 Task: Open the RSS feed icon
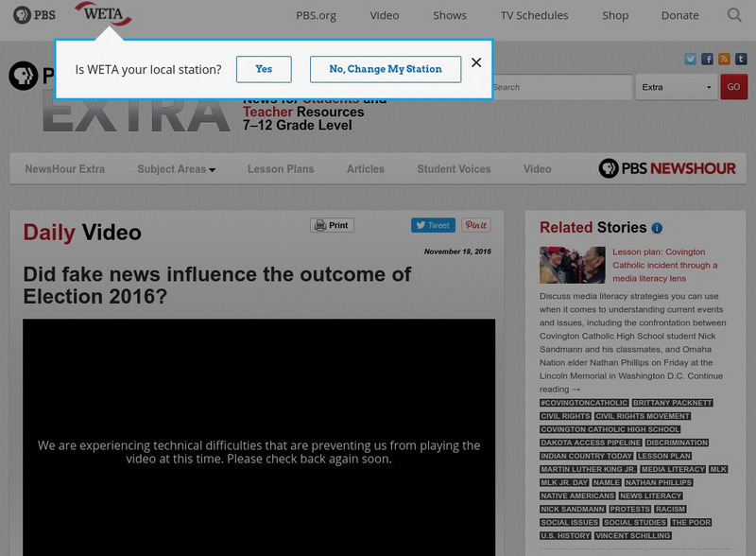(723, 59)
